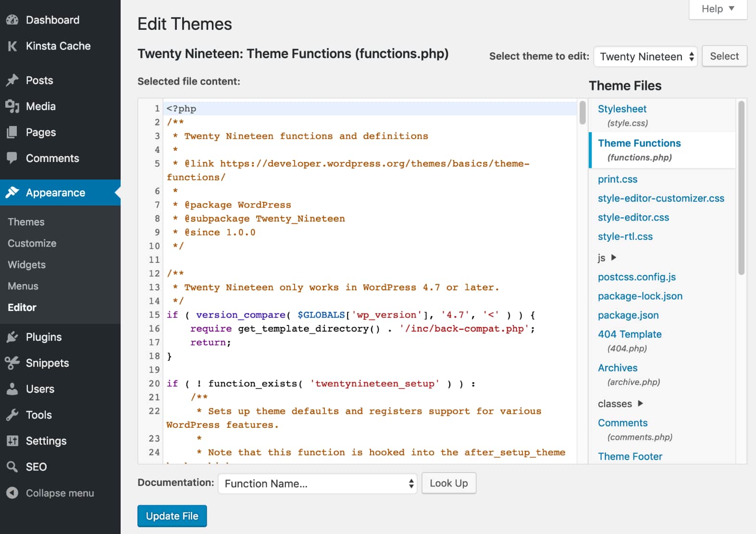
Task: Go to Widgets under Appearance
Action: tap(27, 265)
